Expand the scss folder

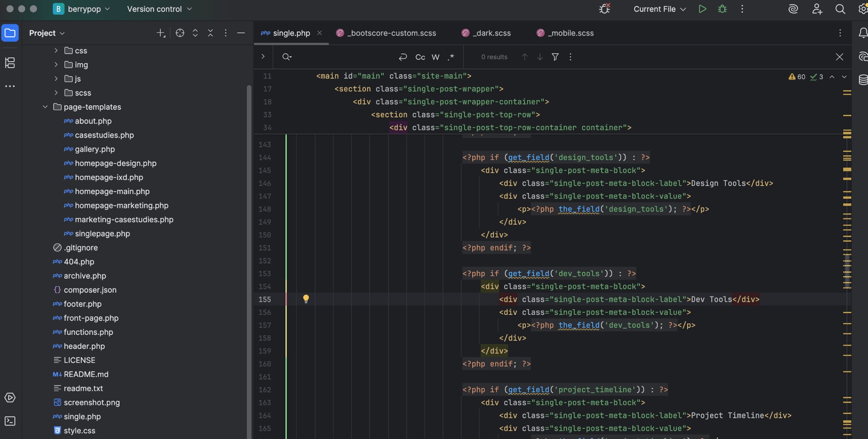(56, 93)
